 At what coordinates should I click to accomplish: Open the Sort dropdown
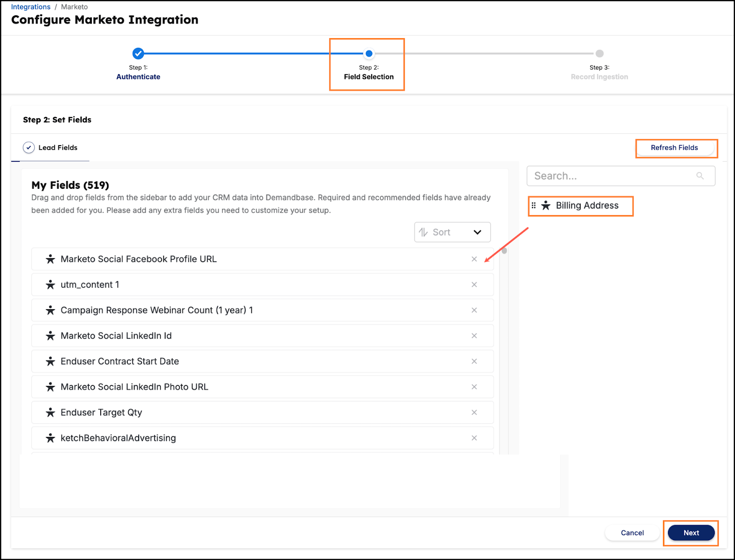point(452,232)
